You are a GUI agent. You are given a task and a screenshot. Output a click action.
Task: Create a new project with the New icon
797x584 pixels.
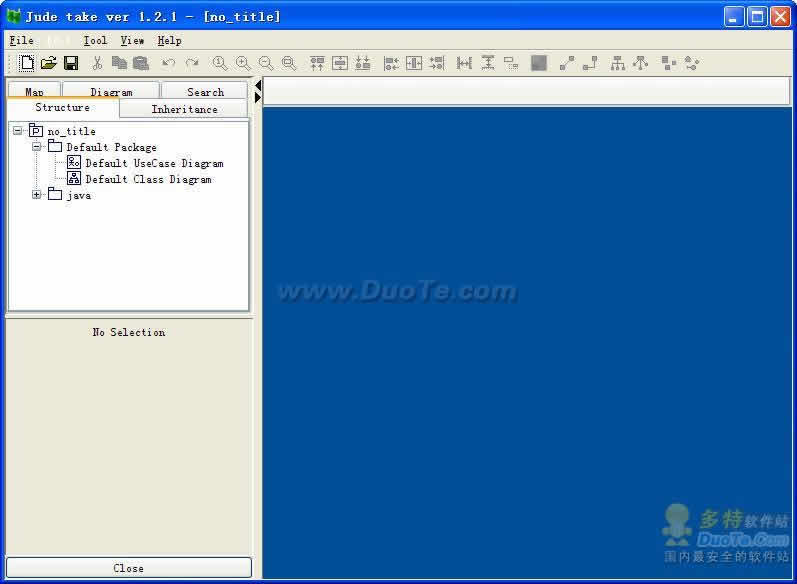pos(26,63)
